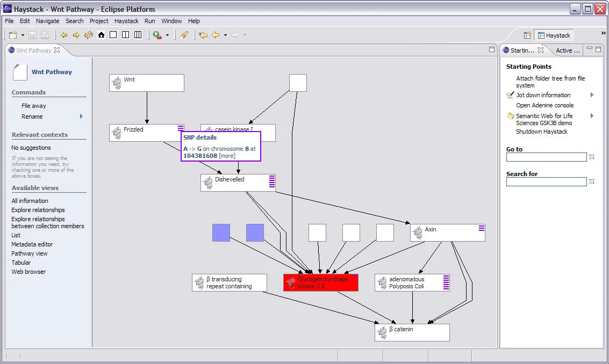Select the three-column layout icon
The image size is (609, 364).
[138, 35]
